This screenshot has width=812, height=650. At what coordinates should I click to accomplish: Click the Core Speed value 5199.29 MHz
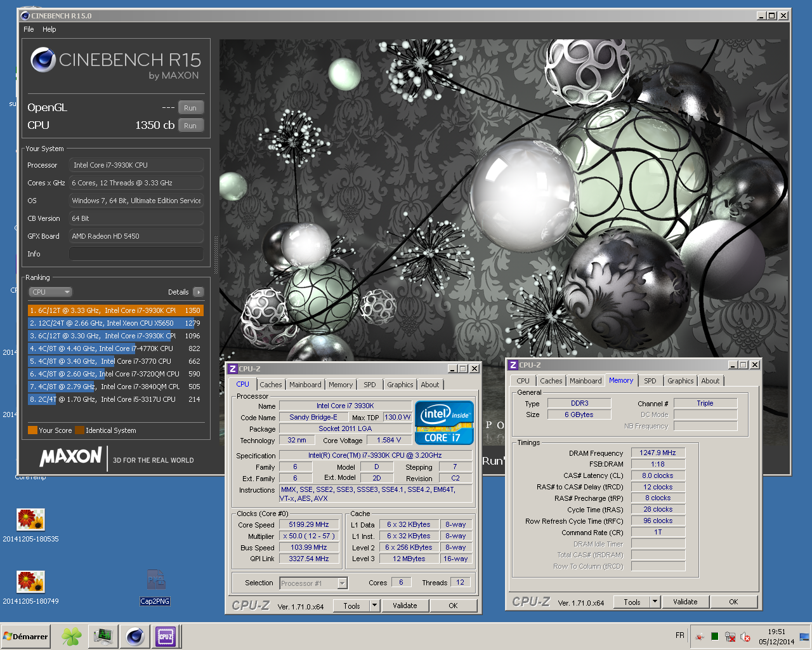(309, 524)
